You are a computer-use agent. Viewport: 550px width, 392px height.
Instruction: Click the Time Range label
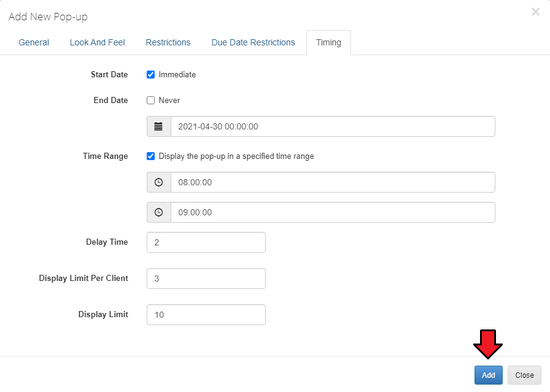pyautogui.click(x=105, y=156)
